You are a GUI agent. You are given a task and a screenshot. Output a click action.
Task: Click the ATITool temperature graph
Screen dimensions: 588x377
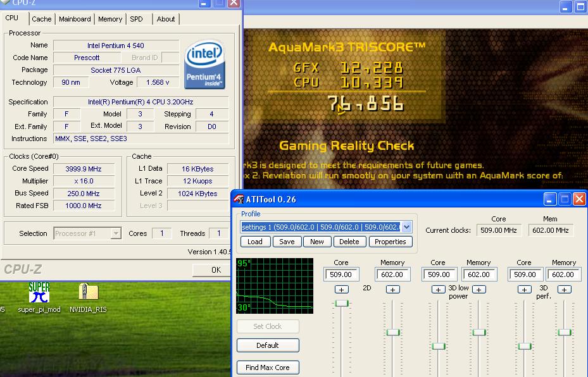(275, 286)
